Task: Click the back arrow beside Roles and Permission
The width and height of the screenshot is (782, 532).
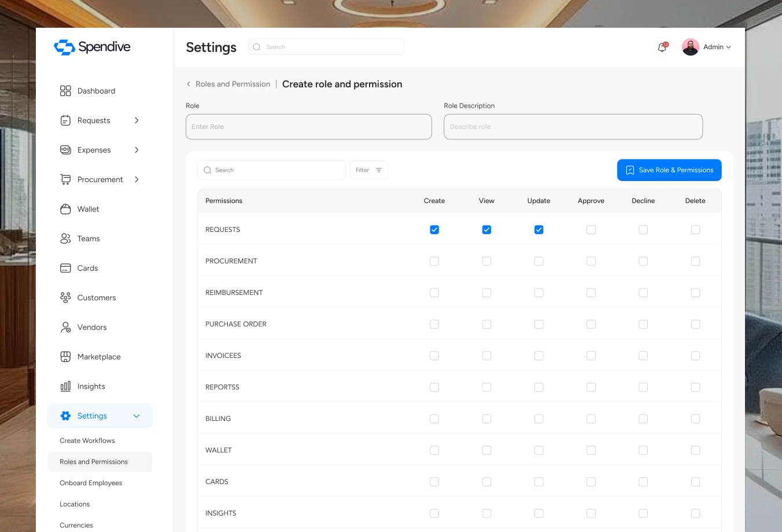Action: point(189,84)
